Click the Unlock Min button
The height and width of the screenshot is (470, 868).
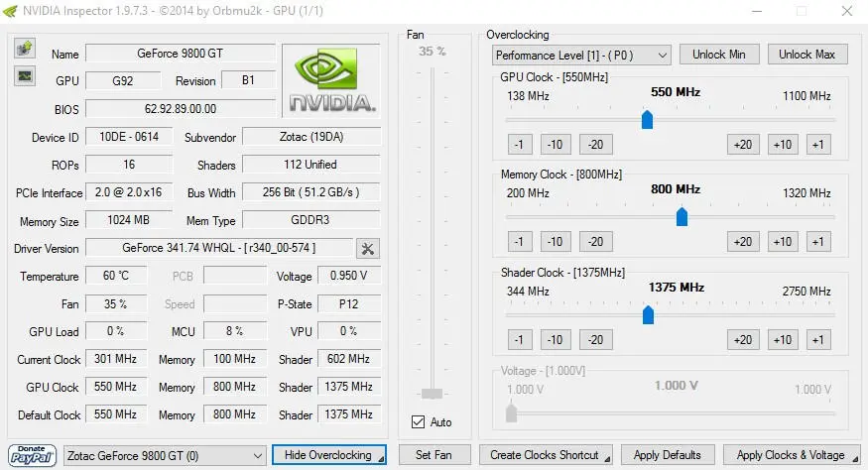point(718,55)
